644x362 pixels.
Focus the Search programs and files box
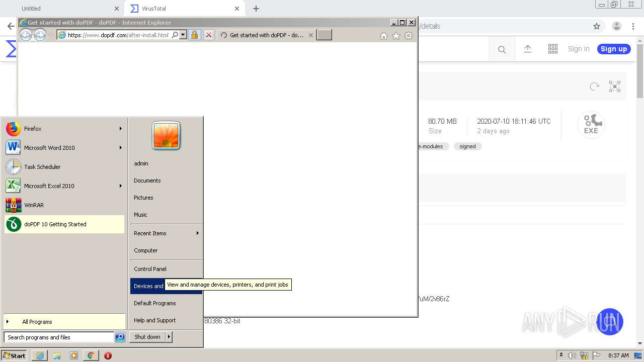click(x=59, y=337)
